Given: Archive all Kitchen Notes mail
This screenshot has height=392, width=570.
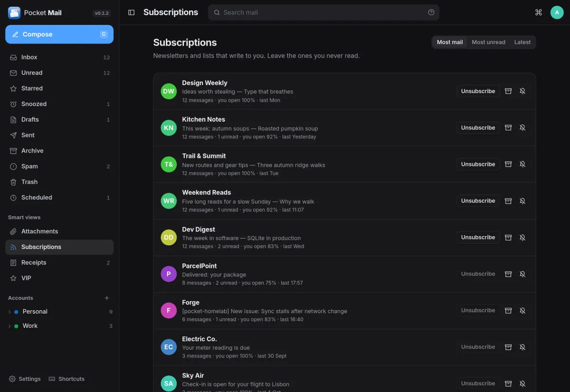Looking at the screenshot, I should pyautogui.click(x=508, y=128).
